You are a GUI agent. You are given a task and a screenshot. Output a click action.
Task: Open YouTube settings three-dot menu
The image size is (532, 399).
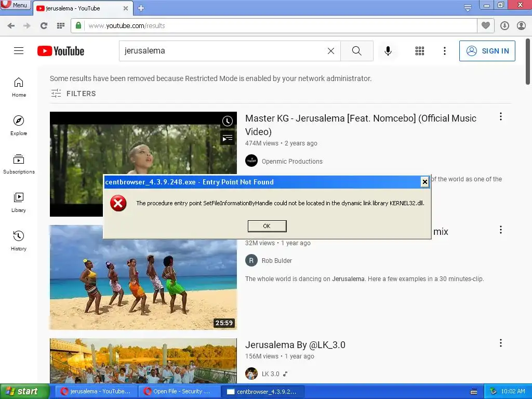(445, 51)
